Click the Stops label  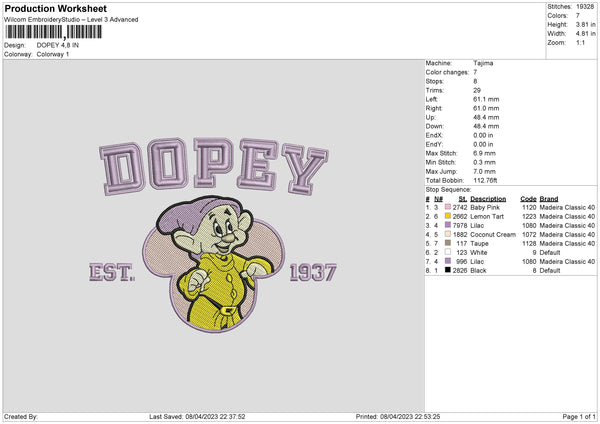(435, 81)
